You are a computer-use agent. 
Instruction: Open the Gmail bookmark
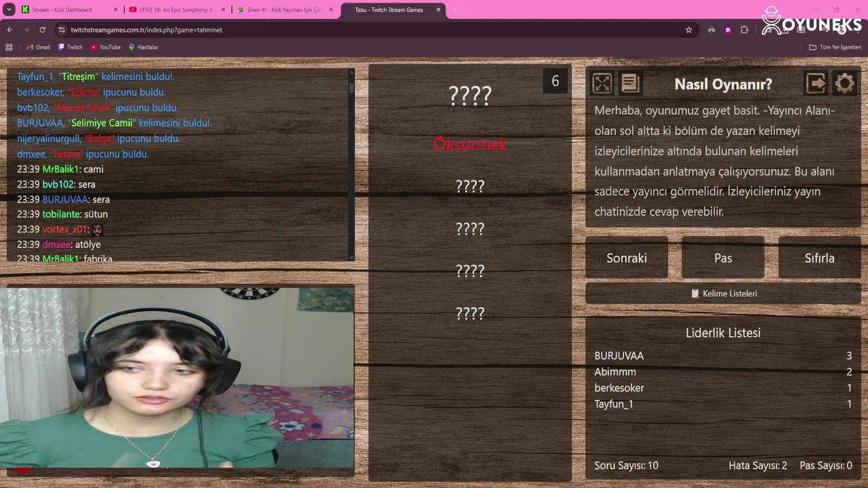pos(38,47)
